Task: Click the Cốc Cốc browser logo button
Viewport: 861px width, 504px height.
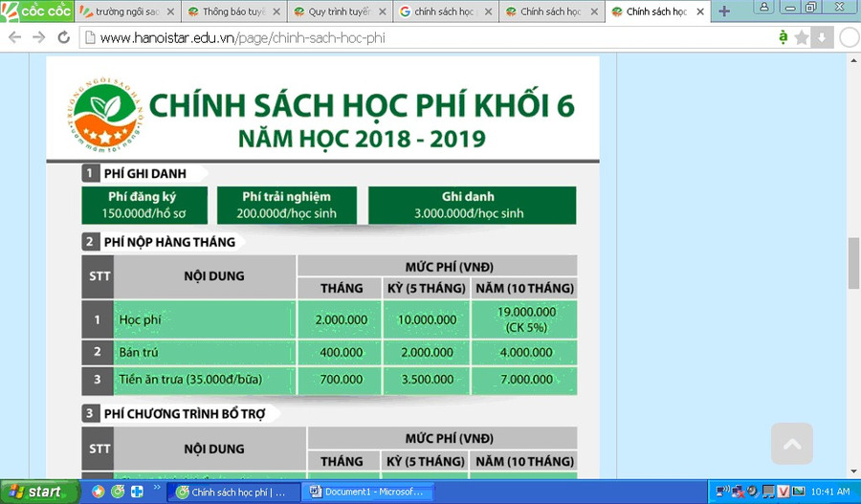Action: tap(36, 11)
